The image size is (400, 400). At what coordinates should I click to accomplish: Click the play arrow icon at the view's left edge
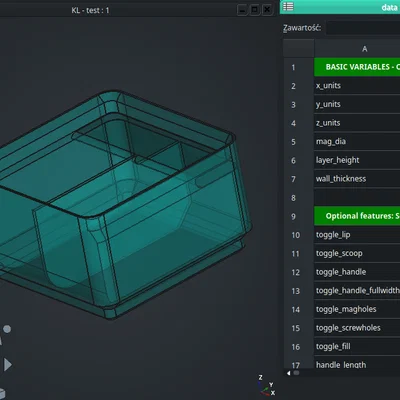(8, 364)
